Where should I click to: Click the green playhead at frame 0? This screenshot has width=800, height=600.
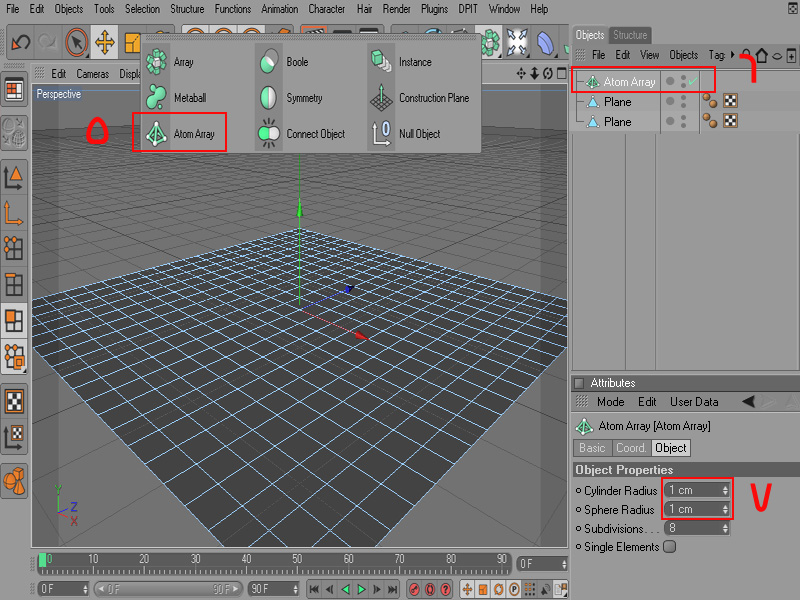tap(42, 560)
